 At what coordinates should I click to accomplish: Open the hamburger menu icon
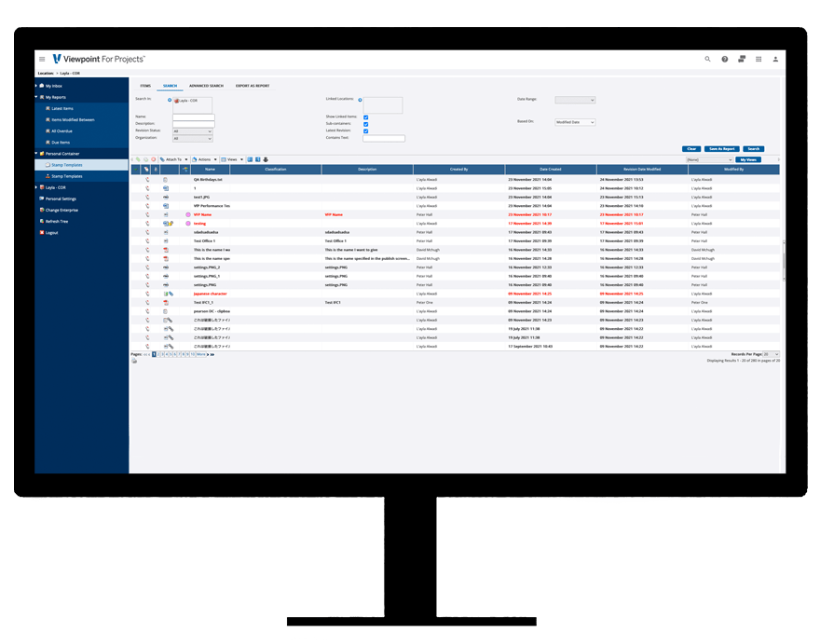[x=42, y=59]
